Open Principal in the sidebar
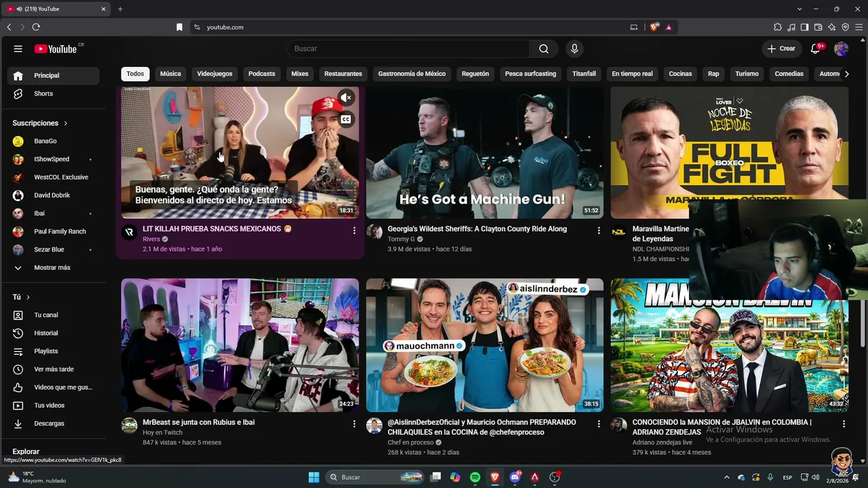The height and width of the screenshot is (488, 868). (53, 75)
